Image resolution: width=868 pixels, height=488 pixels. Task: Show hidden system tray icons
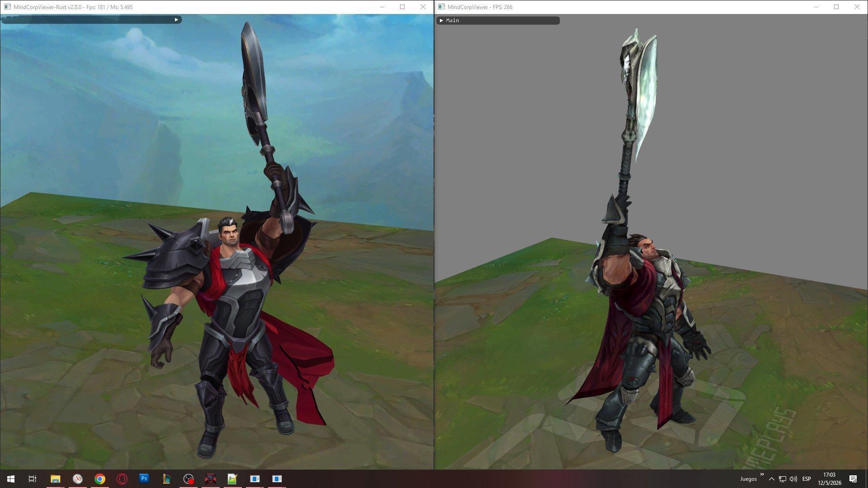[x=772, y=479]
